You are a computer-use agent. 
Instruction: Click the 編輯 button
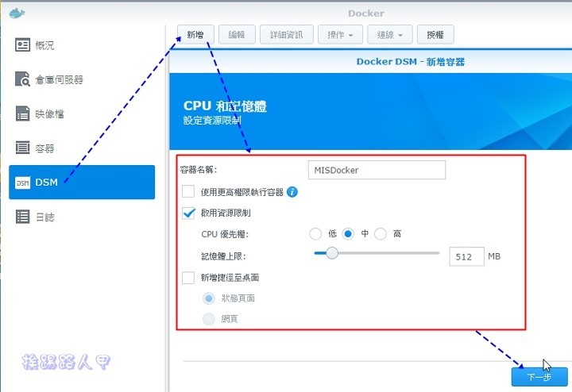pyautogui.click(x=237, y=35)
